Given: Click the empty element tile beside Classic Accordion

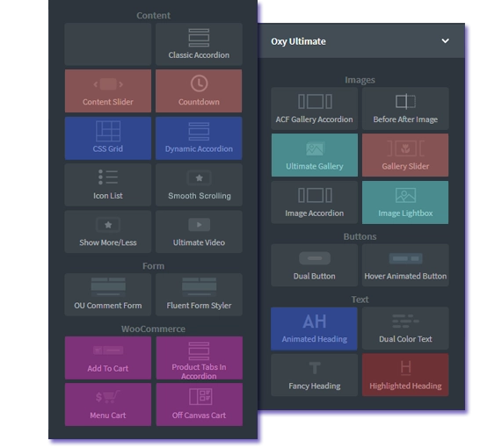Looking at the screenshot, I should [x=108, y=44].
